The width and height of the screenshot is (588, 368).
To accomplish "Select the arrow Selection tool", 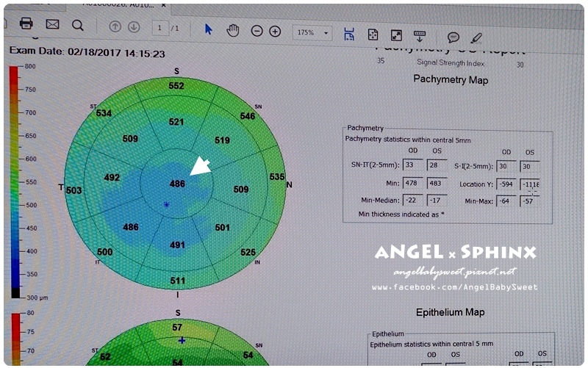I will tap(209, 29).
